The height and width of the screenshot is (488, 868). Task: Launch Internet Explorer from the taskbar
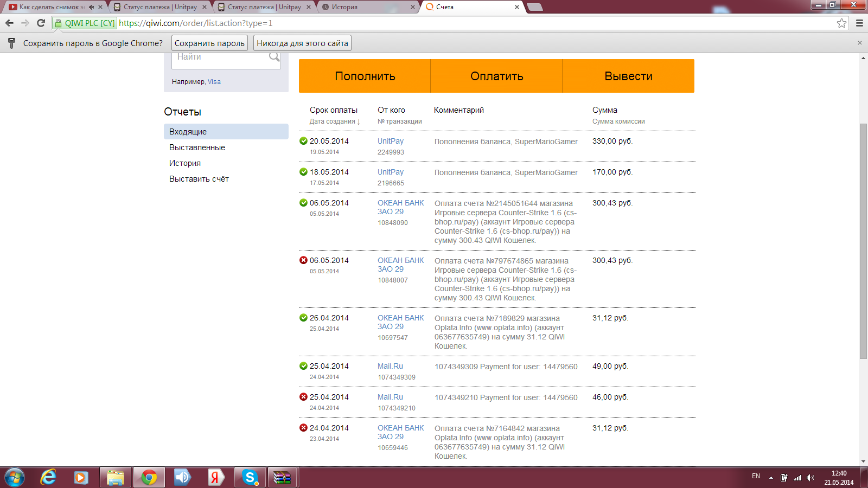tap(48, 477)
